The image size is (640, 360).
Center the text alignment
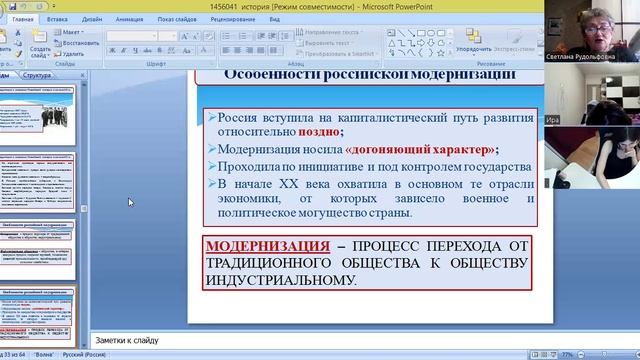238,51
